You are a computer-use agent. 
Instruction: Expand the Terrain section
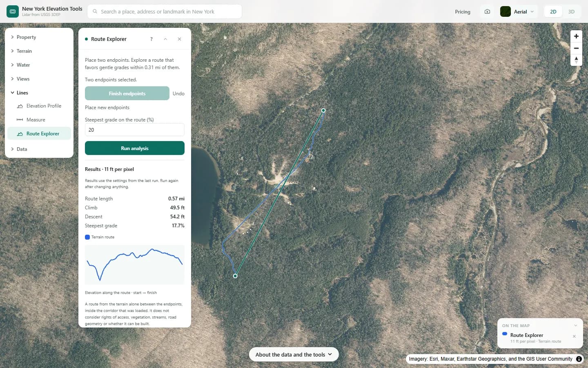(x=39, y=51)
